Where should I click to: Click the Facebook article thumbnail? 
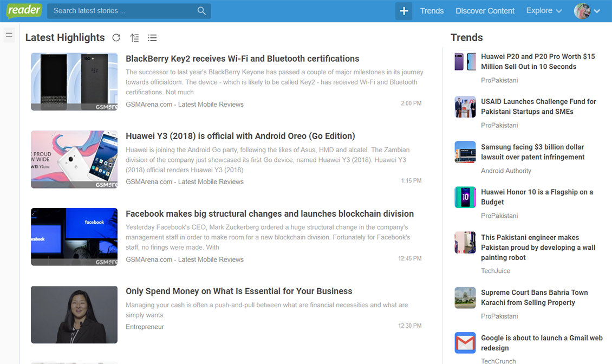tap(74, 237)
